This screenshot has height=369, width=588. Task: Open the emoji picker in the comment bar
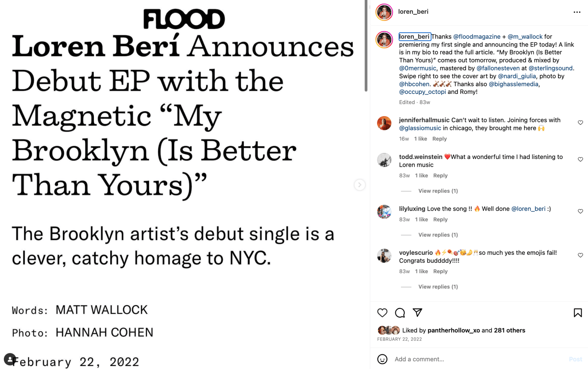click(x=382, y=359)
